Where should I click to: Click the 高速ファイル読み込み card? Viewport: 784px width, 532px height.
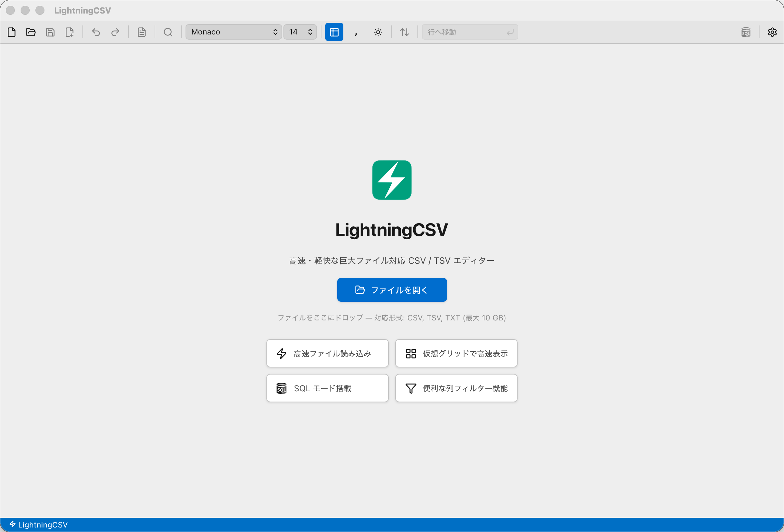point(328,353)
